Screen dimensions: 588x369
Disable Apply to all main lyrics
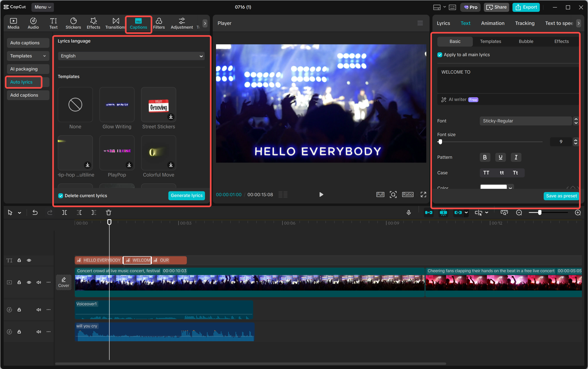point(440,55)
